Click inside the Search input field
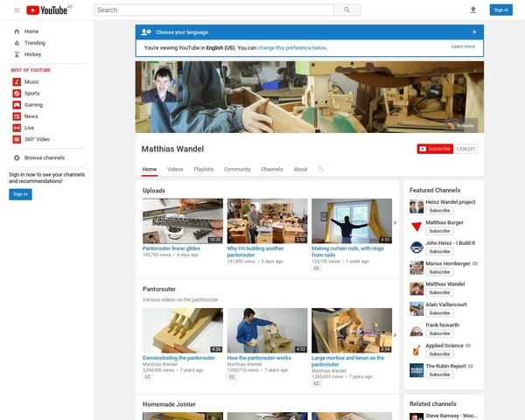Screen dimensions: 525x420 coord(214,10)
